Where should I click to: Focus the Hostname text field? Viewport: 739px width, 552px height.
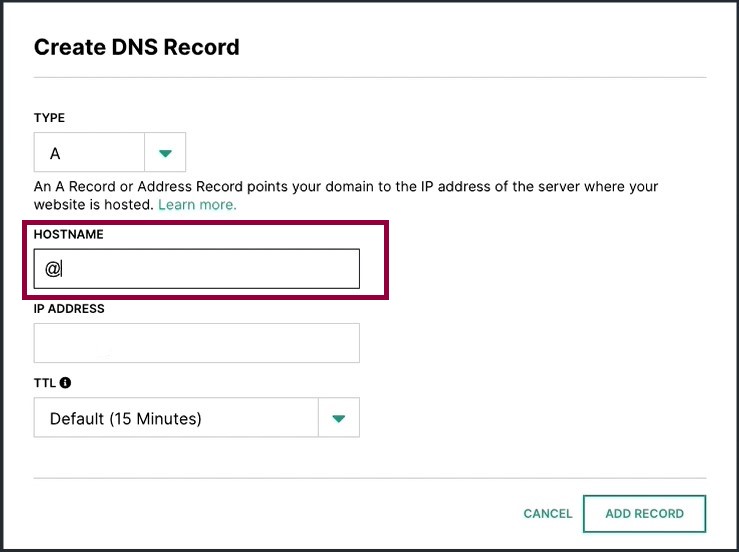point(197,269)
